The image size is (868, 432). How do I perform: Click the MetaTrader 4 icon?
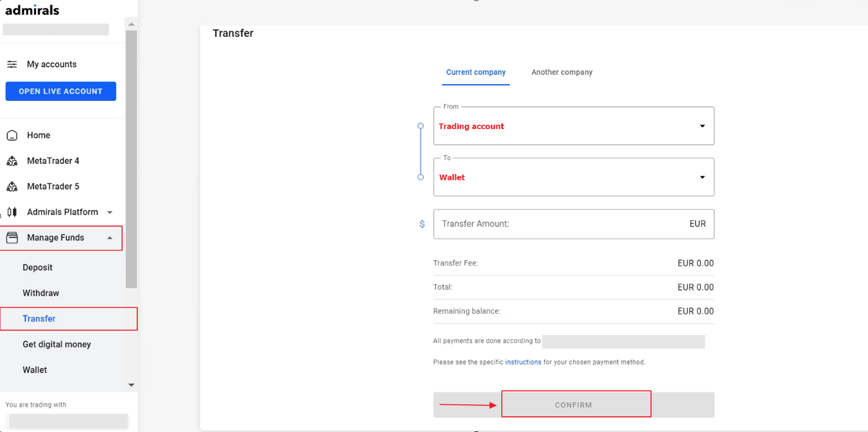tap(12, 160)
